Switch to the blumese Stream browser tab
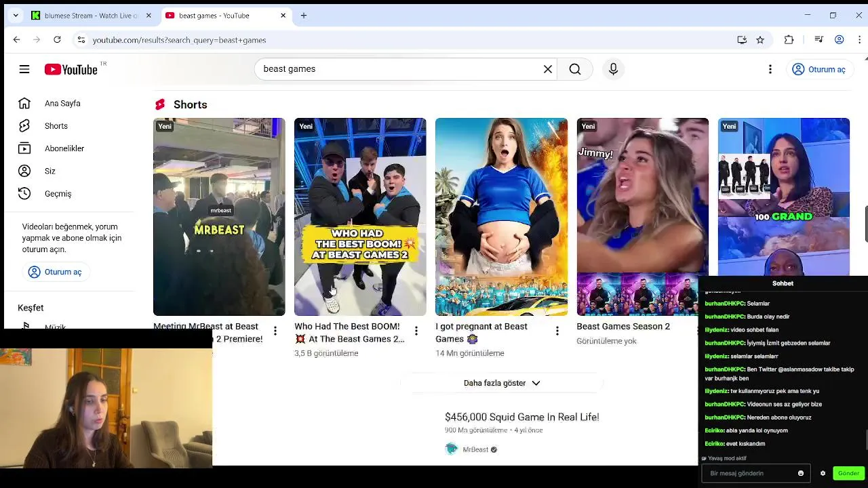The image size is (868, 488). 91,16
